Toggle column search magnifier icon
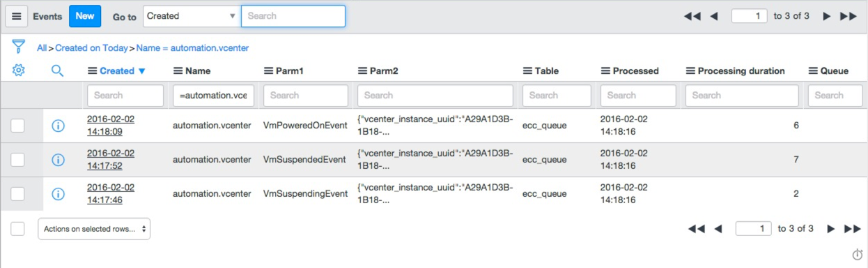 (x=58, y=70)
